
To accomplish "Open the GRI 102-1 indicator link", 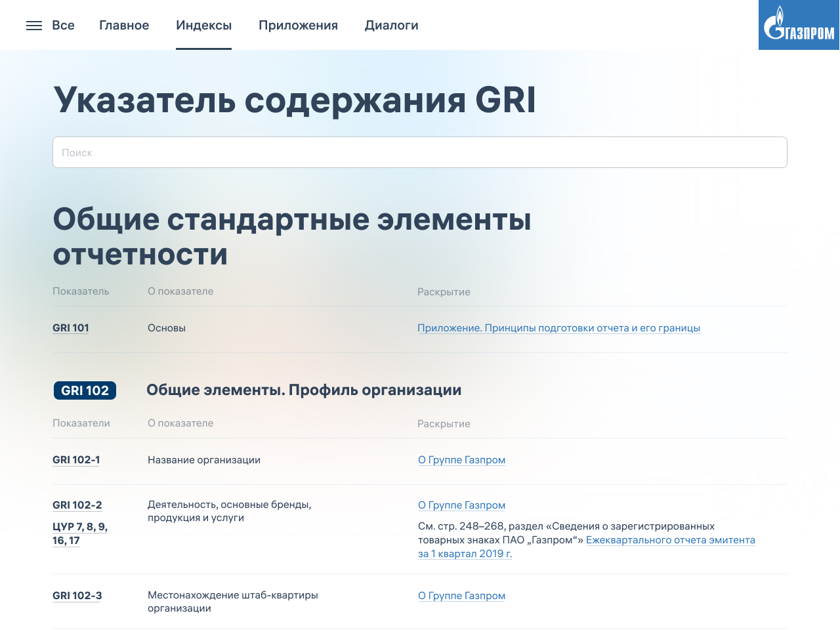I will pyautogui.click(x=76, y=460).
